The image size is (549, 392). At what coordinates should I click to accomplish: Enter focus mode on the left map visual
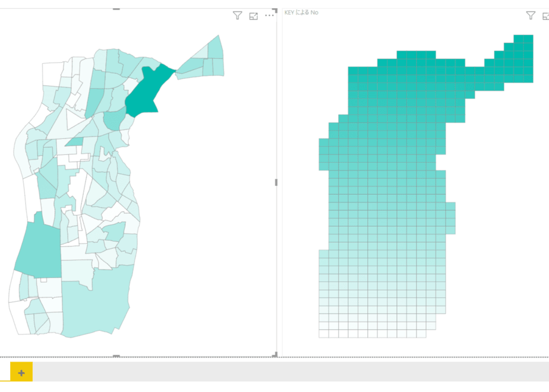[254, 16]
